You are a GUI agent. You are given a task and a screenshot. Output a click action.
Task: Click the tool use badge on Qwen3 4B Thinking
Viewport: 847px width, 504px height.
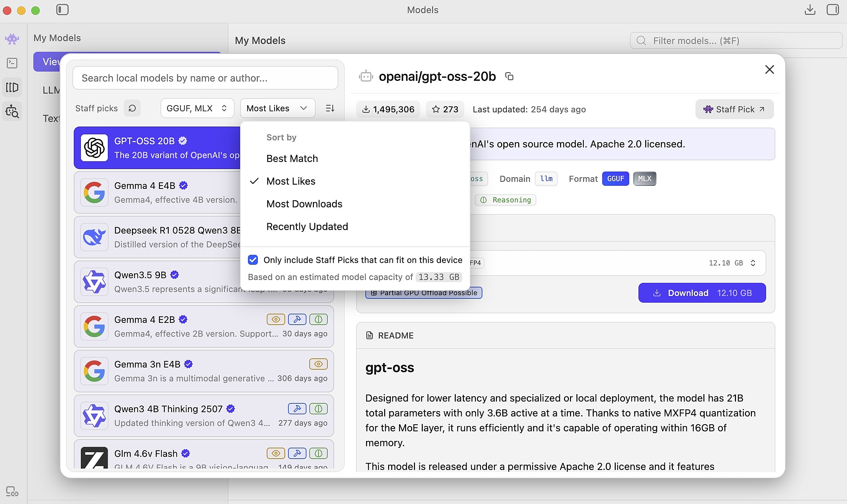297,409
